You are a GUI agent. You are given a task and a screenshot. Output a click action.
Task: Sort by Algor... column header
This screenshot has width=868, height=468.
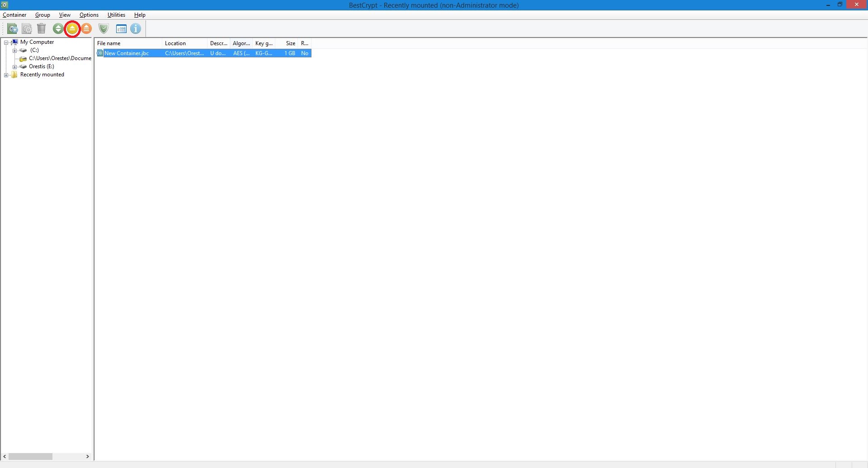pyautogui.click(x=241, y=43)
